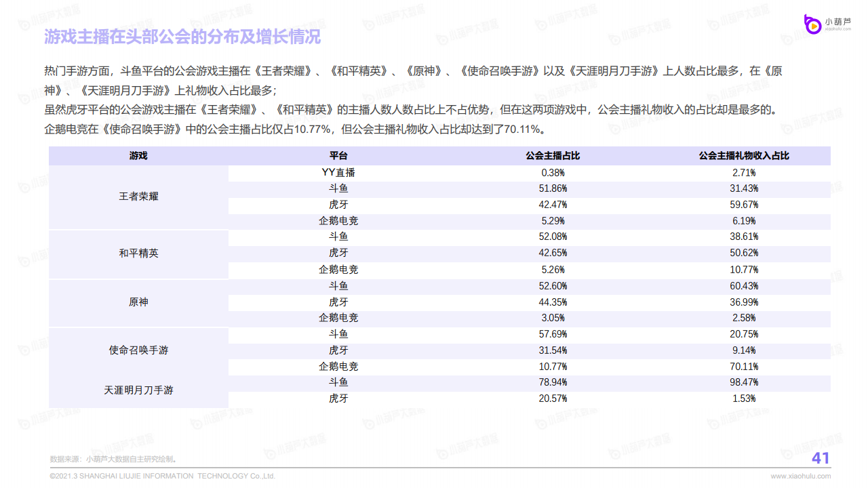Open the www.xiaohulu.com footer link
The width and height of the screenshot is (868, 488).
pyautogui.click(x=800, y=476)
